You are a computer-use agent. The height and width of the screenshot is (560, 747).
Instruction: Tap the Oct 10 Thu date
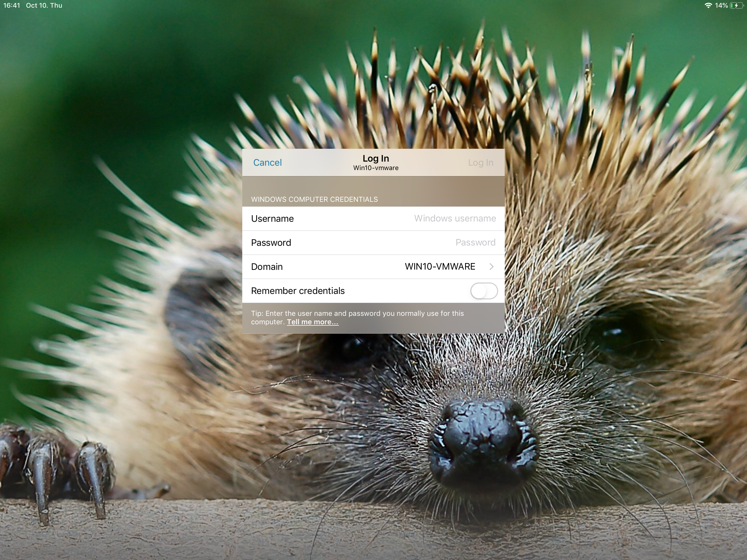44,5
